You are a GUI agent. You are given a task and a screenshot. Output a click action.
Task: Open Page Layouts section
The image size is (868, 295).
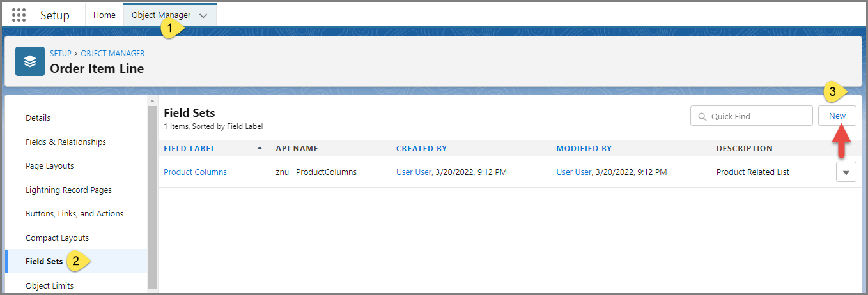tap(50, 166)
